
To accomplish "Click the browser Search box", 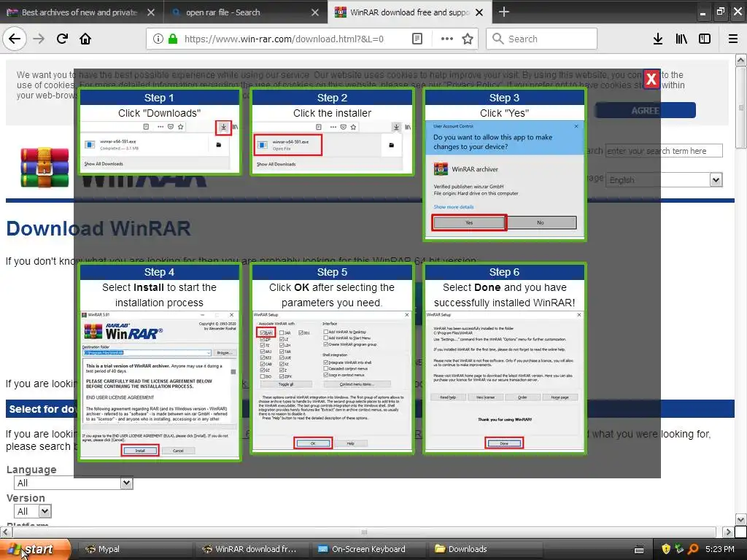I will (541, 39).
